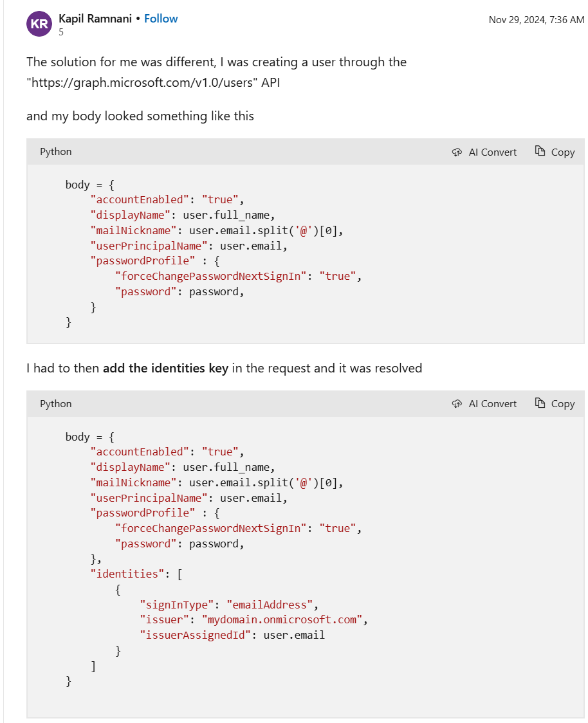Select the Python label on the second code block
588x723 pixels.
[55, 403]
